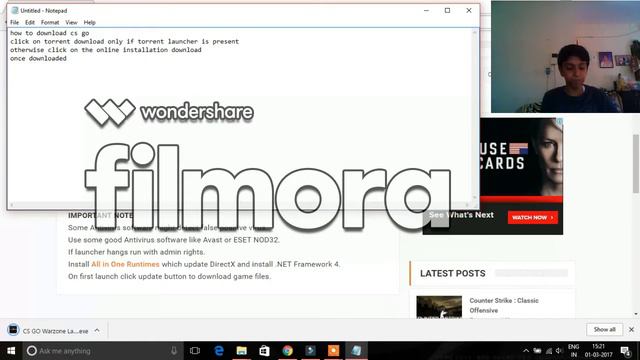Click the 'LATEST POSTS' heading
Viewport: 640px width, 360px height.
coord(453,273)
